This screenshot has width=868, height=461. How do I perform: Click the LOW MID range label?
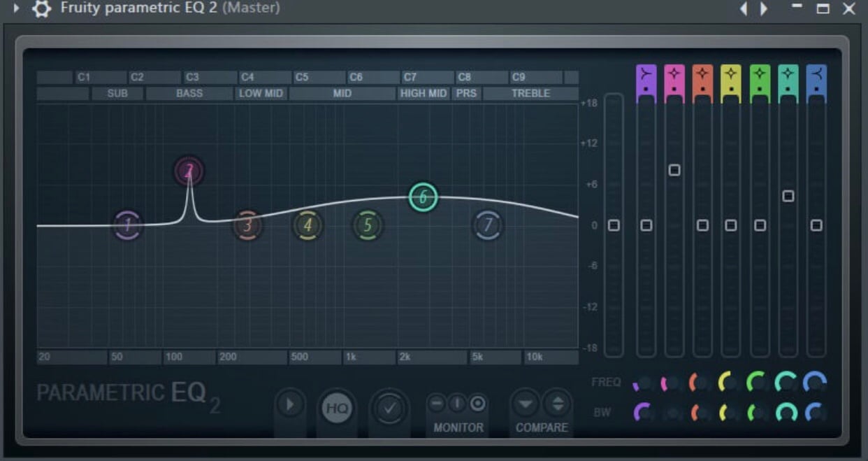pyautogui.click(x=261, y=94)
